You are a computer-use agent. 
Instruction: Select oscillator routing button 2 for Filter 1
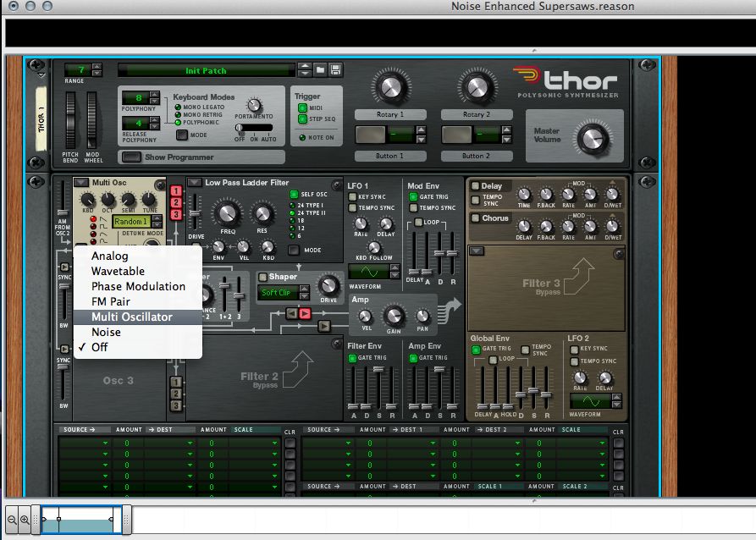click(x=176, y=202)
